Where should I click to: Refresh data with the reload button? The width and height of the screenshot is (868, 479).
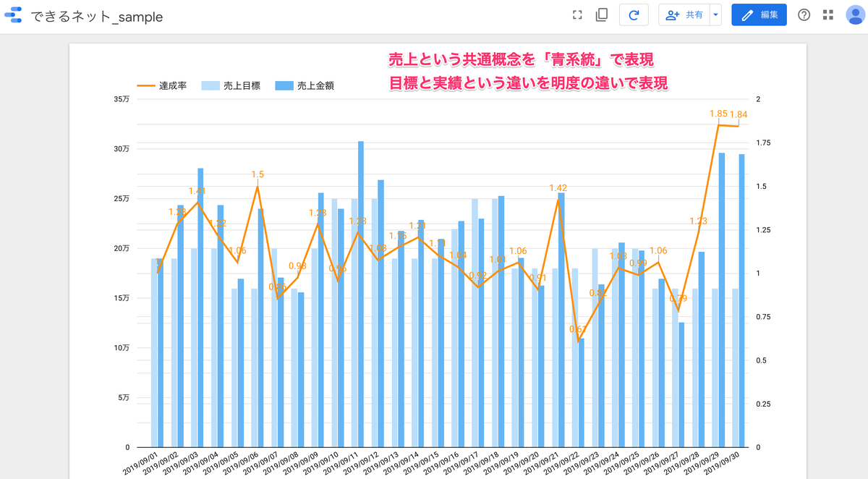634,15
